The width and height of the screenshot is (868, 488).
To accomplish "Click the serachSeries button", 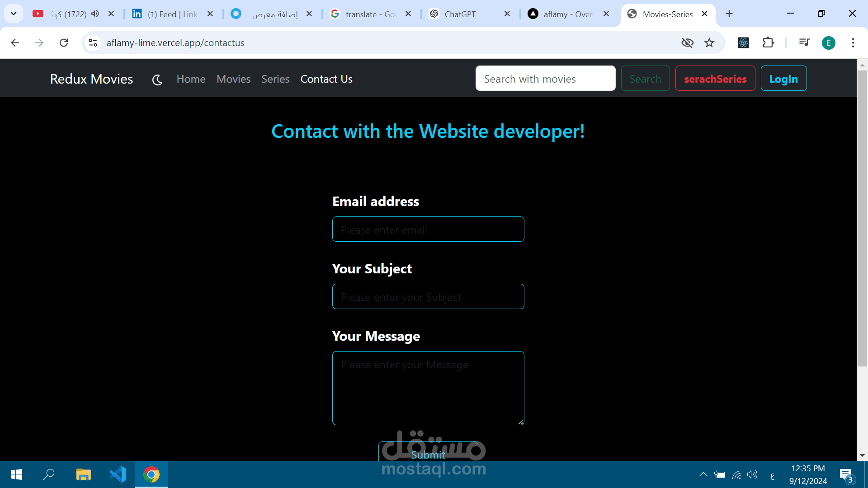I will [715, 79].
